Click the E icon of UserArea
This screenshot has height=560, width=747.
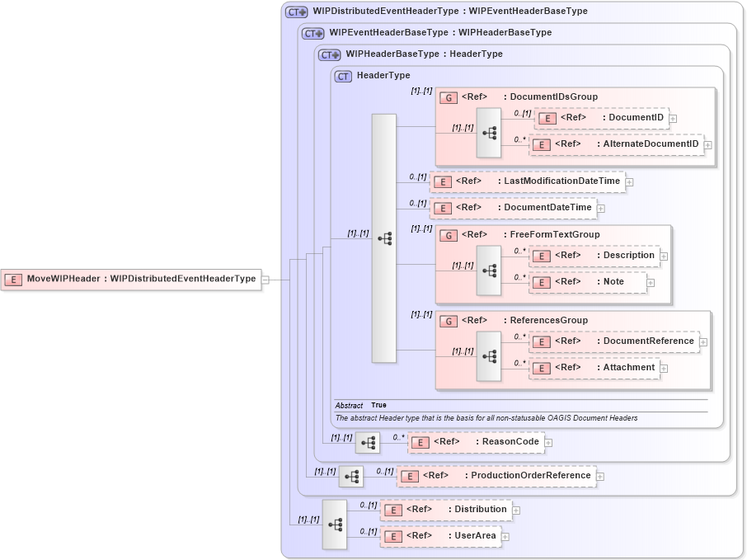click(392, 535)
